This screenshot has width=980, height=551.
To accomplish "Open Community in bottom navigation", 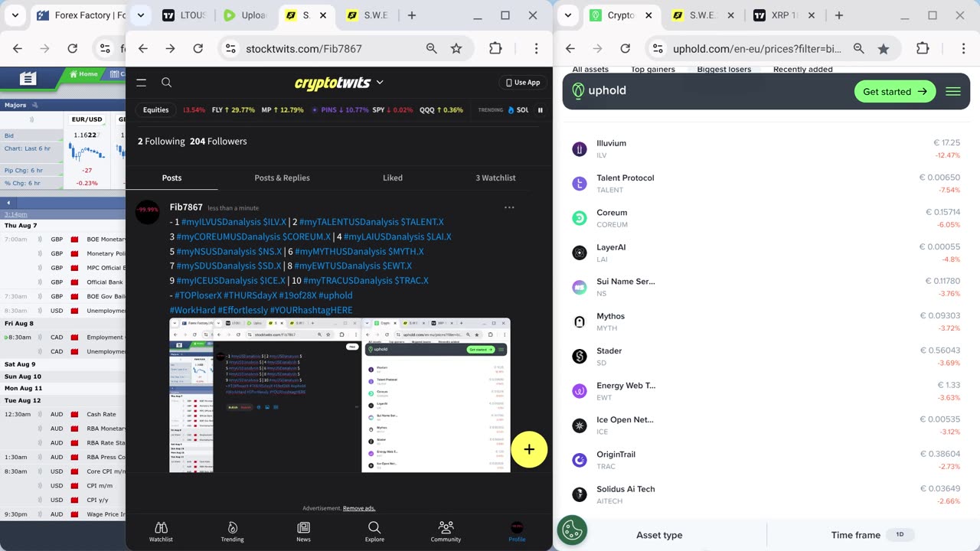I will tap(446, 532).
